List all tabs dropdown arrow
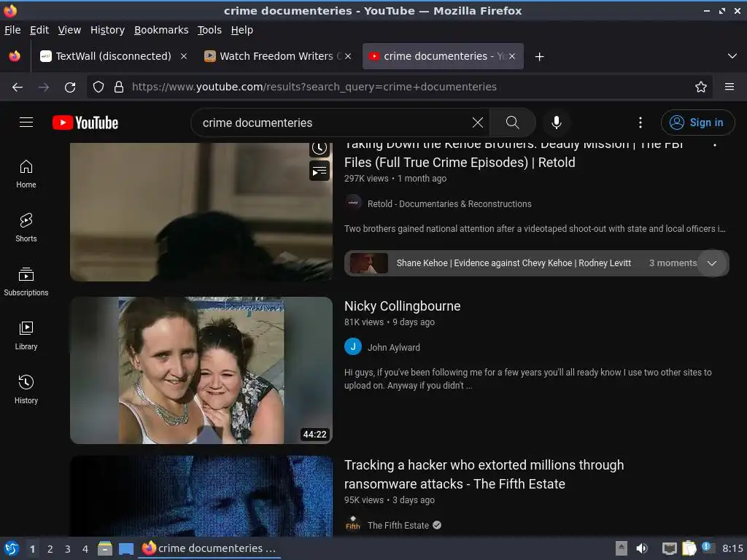747x560 pixels. click(x=732, y=56)
